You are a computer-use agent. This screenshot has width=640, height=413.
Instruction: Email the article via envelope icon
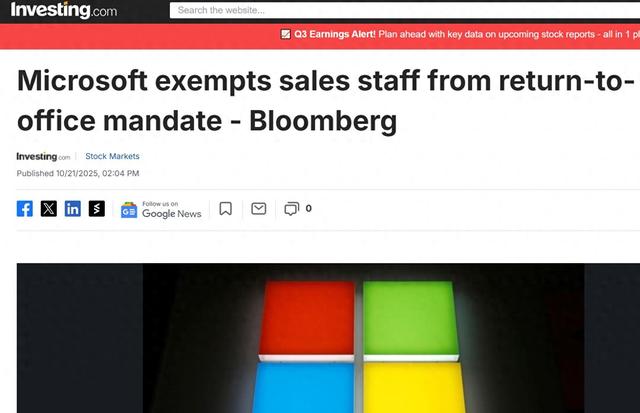point(258,209)
